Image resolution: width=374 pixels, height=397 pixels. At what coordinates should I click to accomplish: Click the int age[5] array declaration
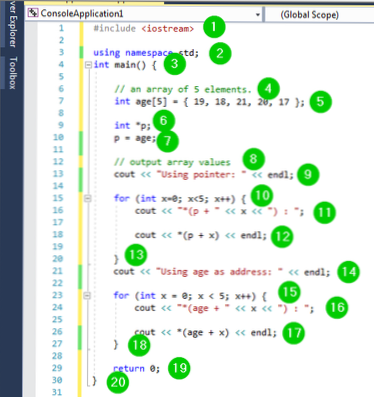[209, 102]
